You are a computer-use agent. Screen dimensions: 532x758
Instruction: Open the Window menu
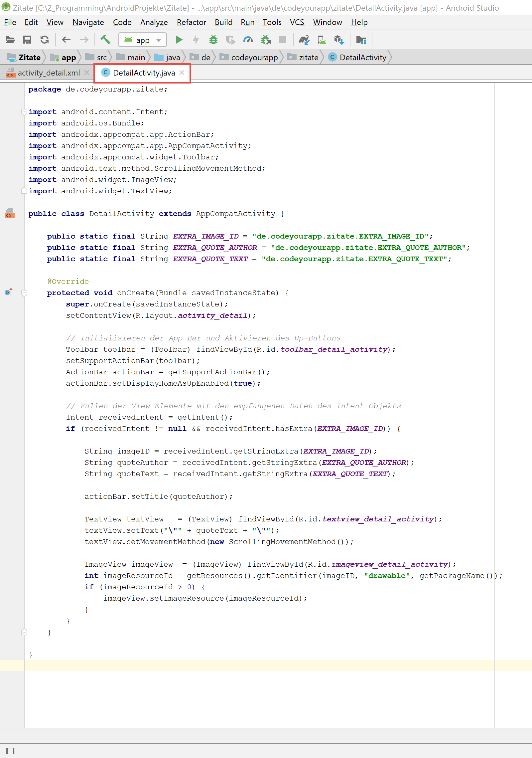pos(328,22)
